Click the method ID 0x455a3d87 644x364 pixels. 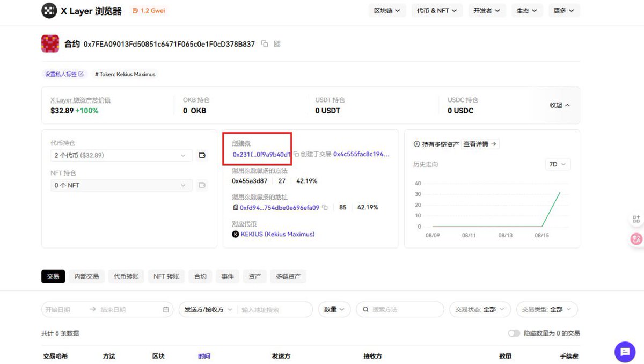250,181
